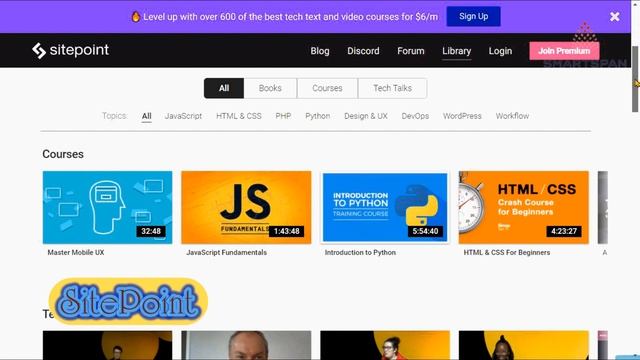Screen dimensions: 640x360
Task: Open the Master Mobile UX course thumbnail
Action: click(x=107, y=207)
